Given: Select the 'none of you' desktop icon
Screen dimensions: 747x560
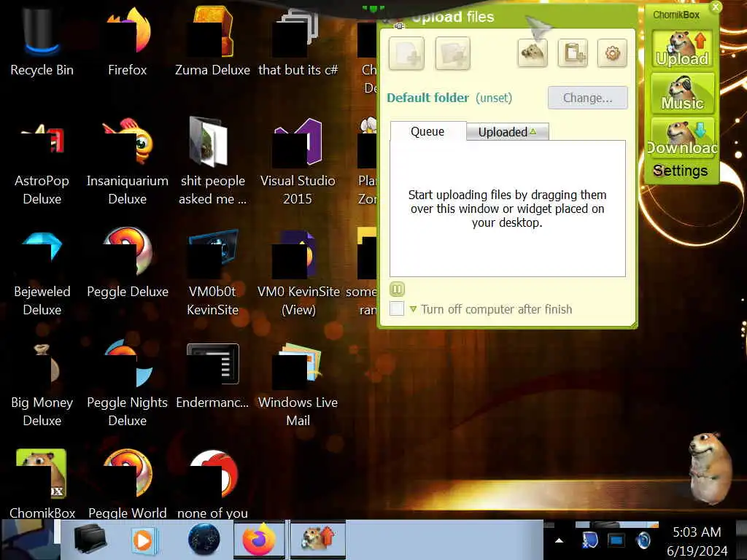Looking at the screenshot, I should 212,483.
